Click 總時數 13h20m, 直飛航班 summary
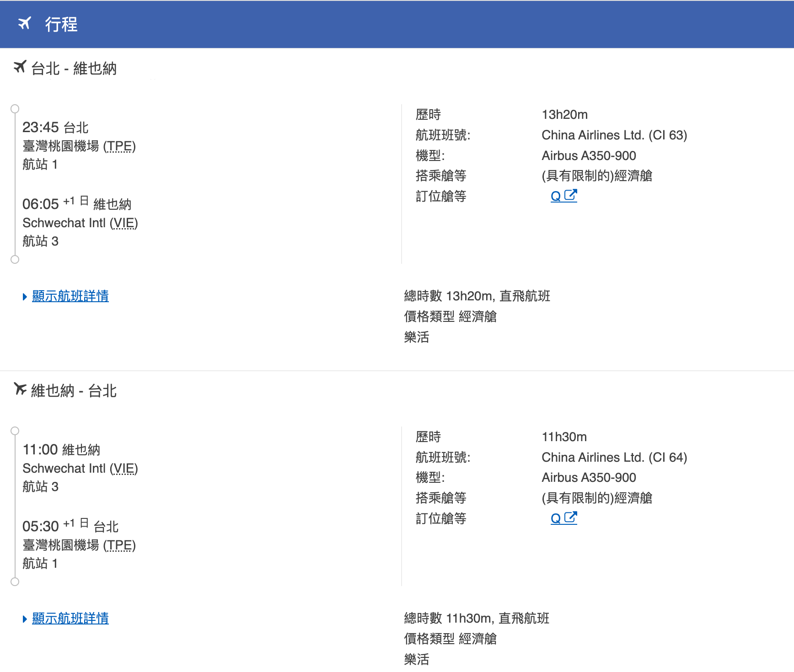This screenshot has width=794, height=672. click(x=477, y=296)
